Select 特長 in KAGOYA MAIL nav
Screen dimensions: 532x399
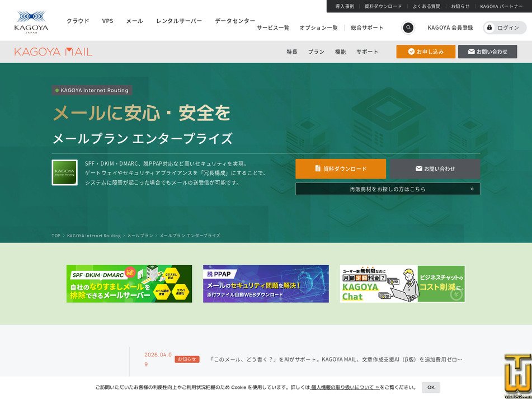[292, 51]
